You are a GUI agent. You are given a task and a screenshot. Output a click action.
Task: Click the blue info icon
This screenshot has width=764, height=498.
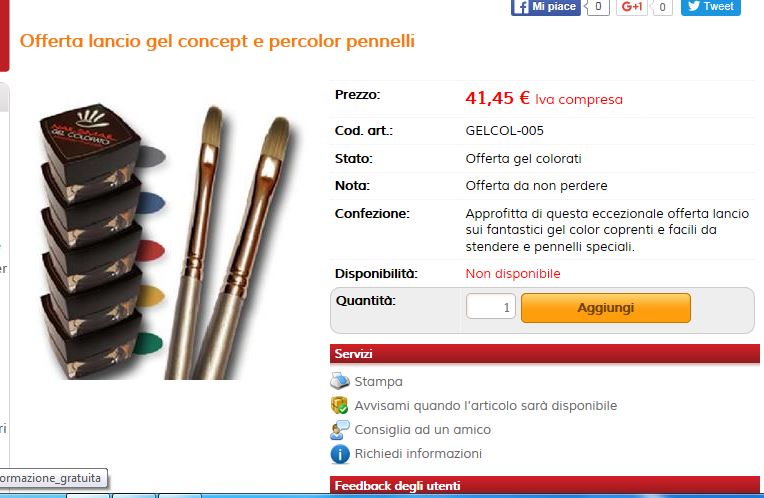click(x=340, y=454)
